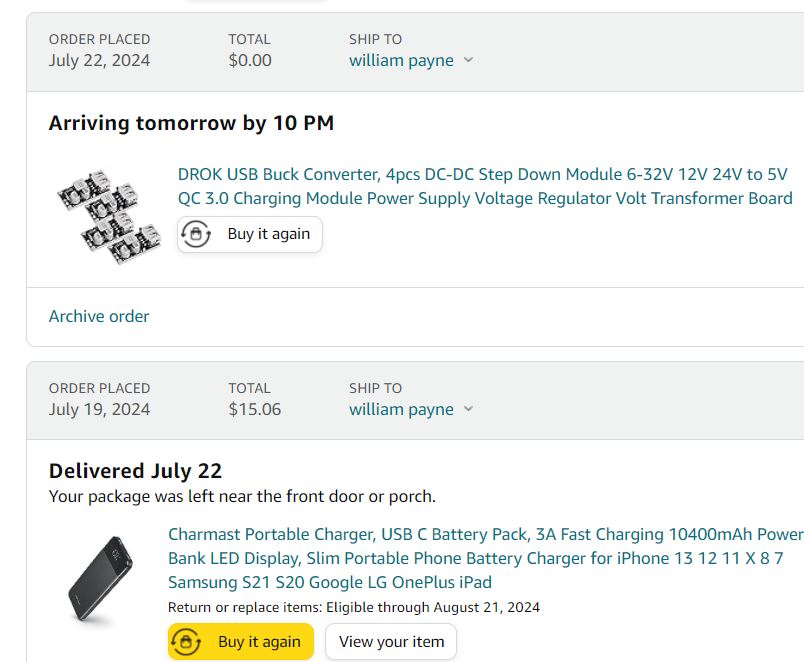
Task: Click the Return or replace items eligibility text
Action: click(x=354, y=607)
